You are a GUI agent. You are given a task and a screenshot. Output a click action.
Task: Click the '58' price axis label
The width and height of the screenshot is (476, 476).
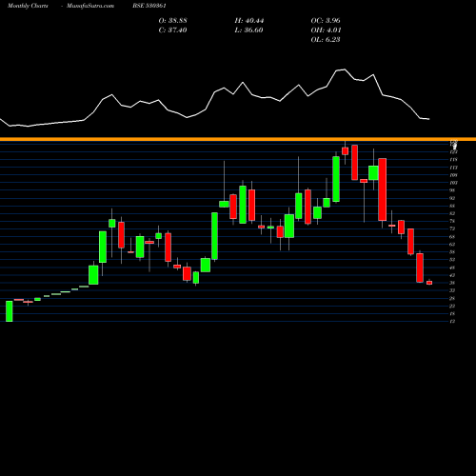452,252
